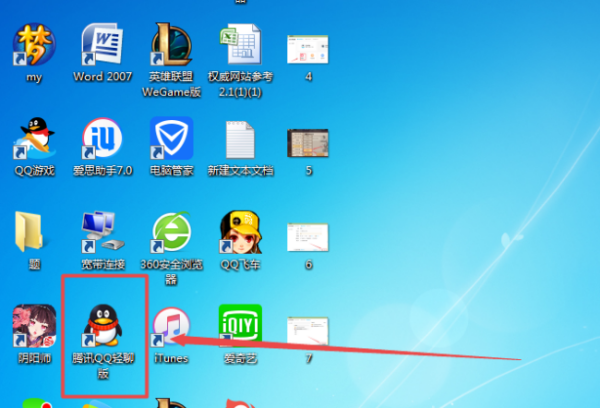The image size is (600, 408).
Task: Click the 'QQ飞车' label text
Action: click(240, 264)
